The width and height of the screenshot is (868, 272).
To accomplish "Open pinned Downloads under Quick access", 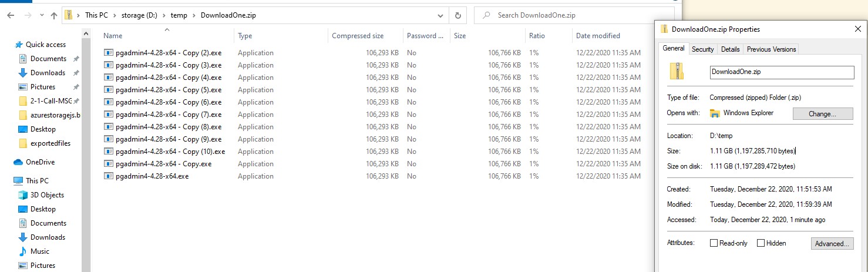I will (x=48, y=73).
